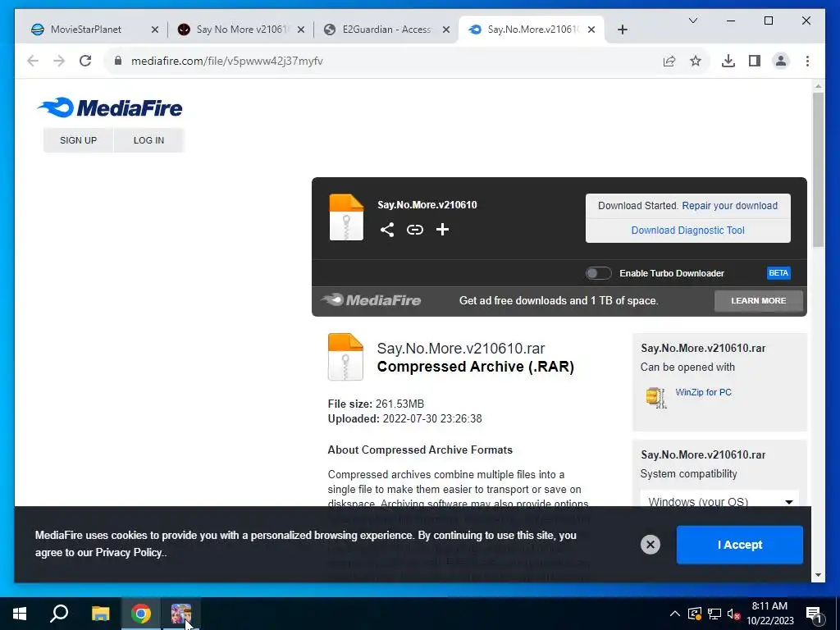The image size is (840, 630).
Task: View site information lock icon
Action: (118, 61)
